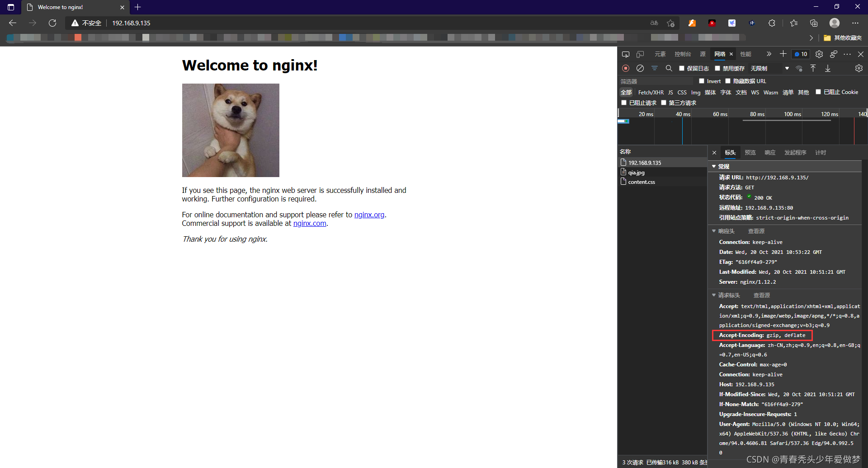Screen dimensions: 868x468
Task: Filter requests by CSS type
Action: coord(682,92)
